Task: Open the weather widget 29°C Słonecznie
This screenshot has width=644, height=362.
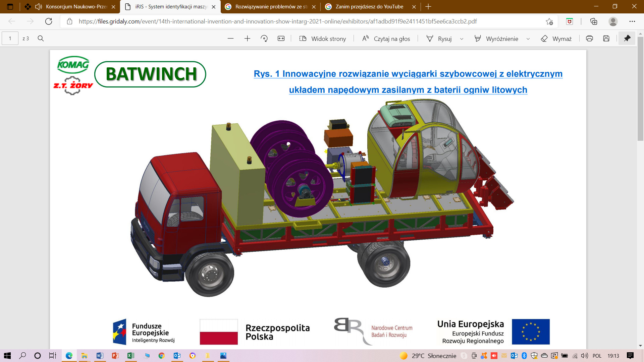Action: point(428,356)
